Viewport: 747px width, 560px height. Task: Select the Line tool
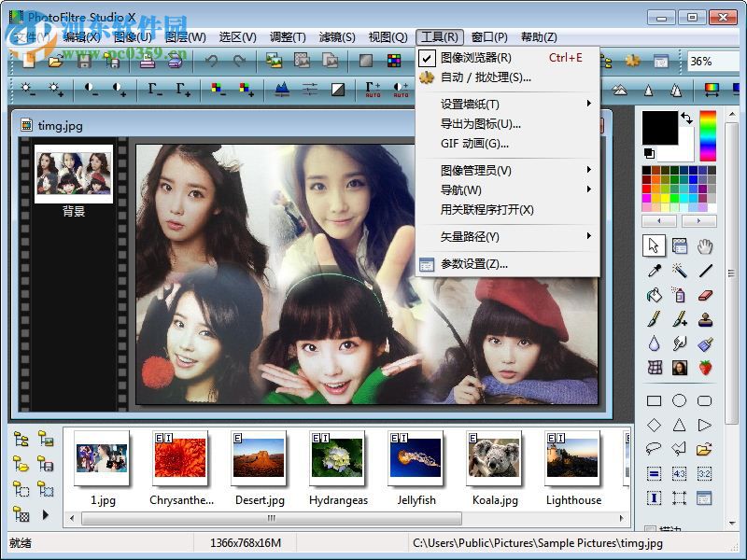click(706, 270)
